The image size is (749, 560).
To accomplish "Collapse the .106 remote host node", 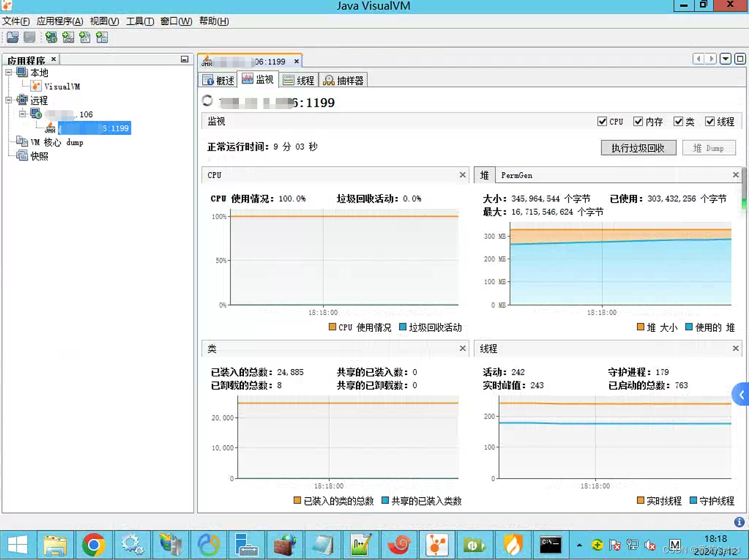I will (x=23, y=114).
